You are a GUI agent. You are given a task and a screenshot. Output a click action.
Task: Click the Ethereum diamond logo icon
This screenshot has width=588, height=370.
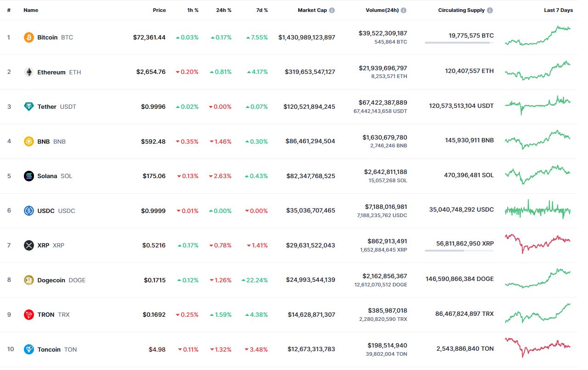point(29,72)
